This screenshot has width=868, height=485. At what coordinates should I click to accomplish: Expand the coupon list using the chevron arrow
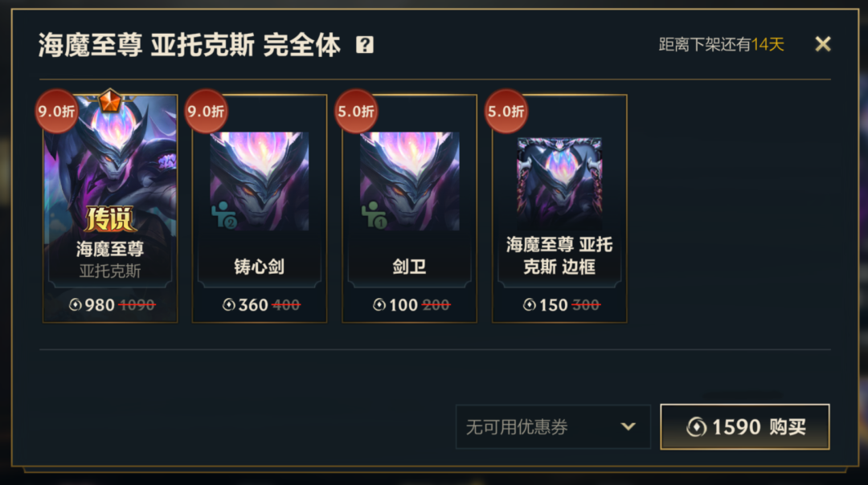click(x=628, y=427)
